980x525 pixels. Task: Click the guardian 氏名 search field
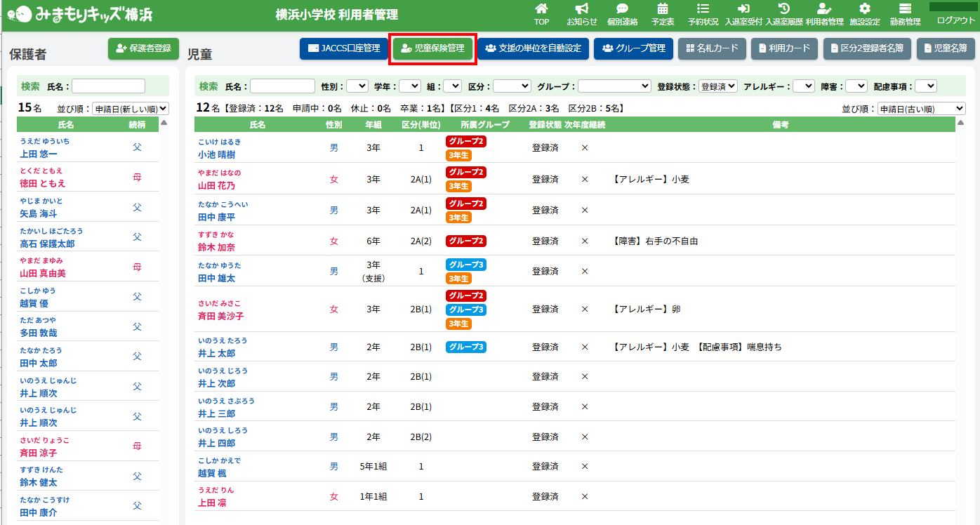tap(108, 86)
